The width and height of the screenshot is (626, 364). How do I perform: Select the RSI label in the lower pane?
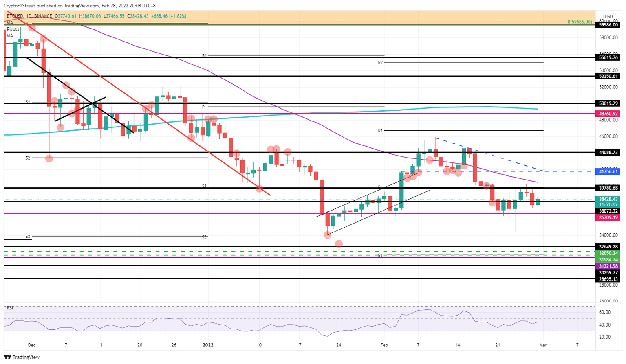tap(10, 308)
